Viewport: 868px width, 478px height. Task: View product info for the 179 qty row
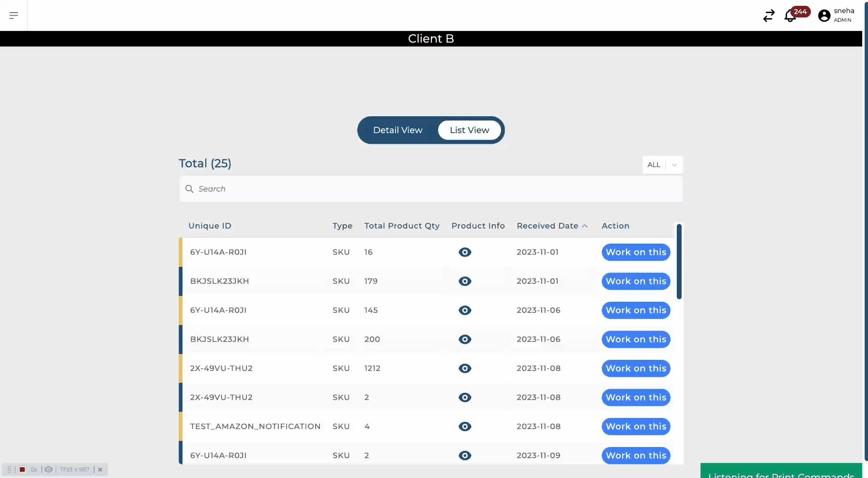465,281
